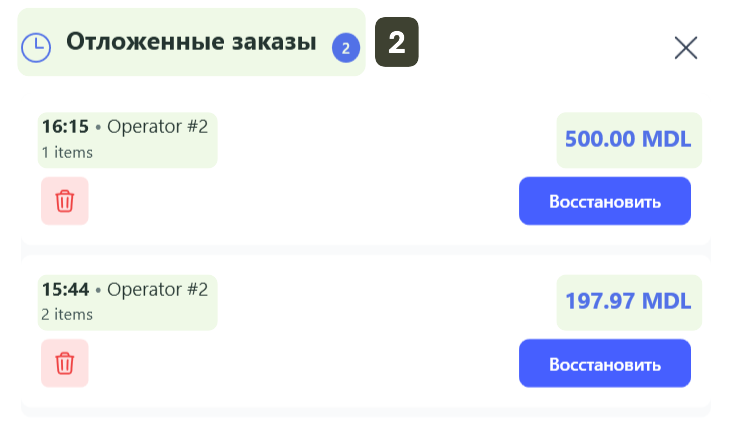This screenshot has height=441, width=731.
Task: Click the 2 items label
Action: click(x=67, y=314)
